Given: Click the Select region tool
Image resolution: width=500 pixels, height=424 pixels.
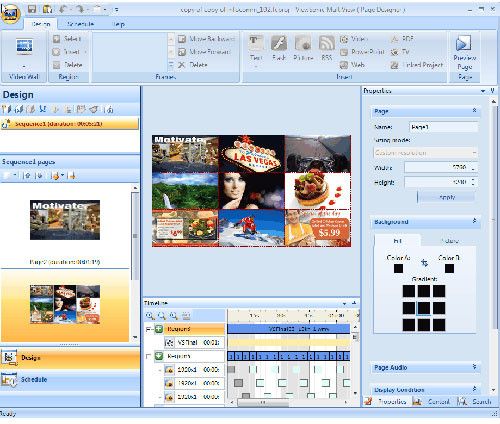Looking at the screenshot, I should pos(67,39).
